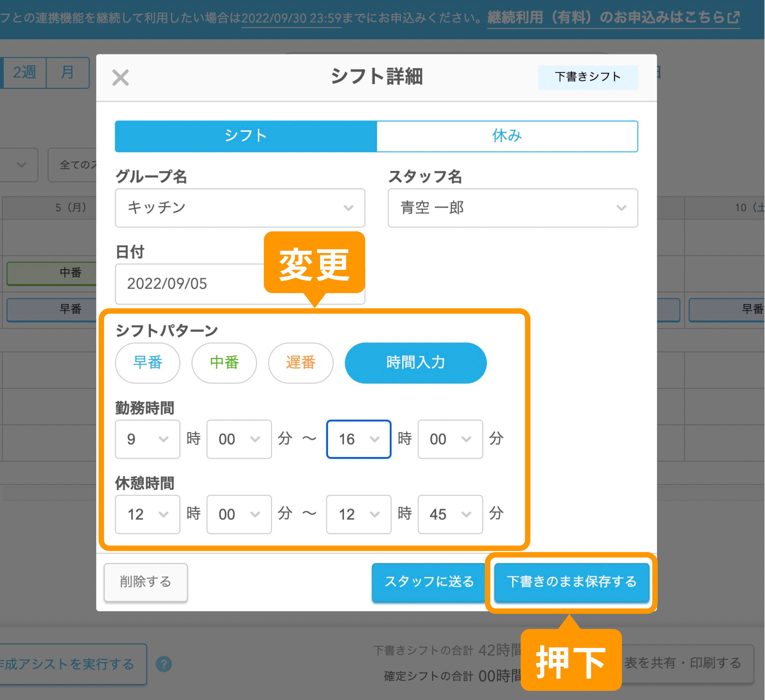Click the help question mark icon

(x=164, y=664)
